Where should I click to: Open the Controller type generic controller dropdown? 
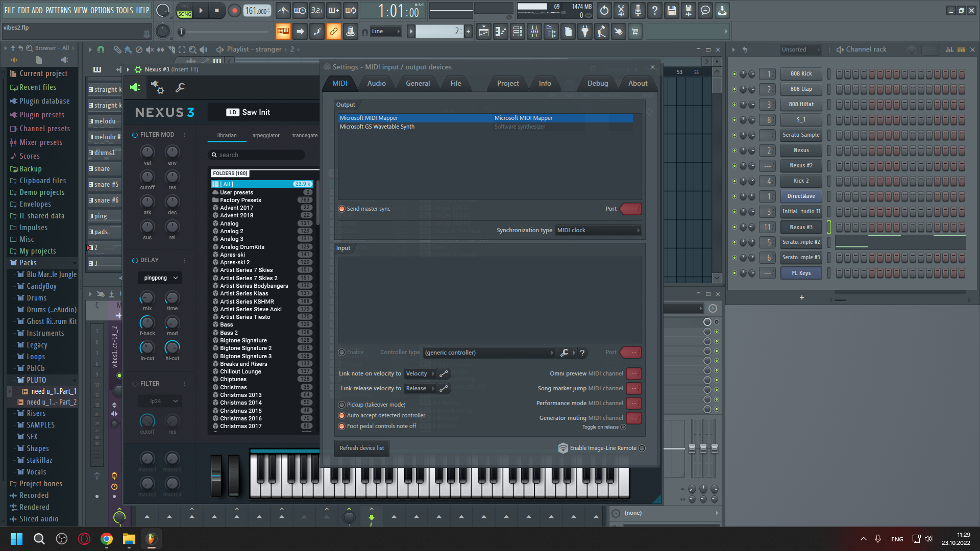pyautogui.click(x=489, y=353)
